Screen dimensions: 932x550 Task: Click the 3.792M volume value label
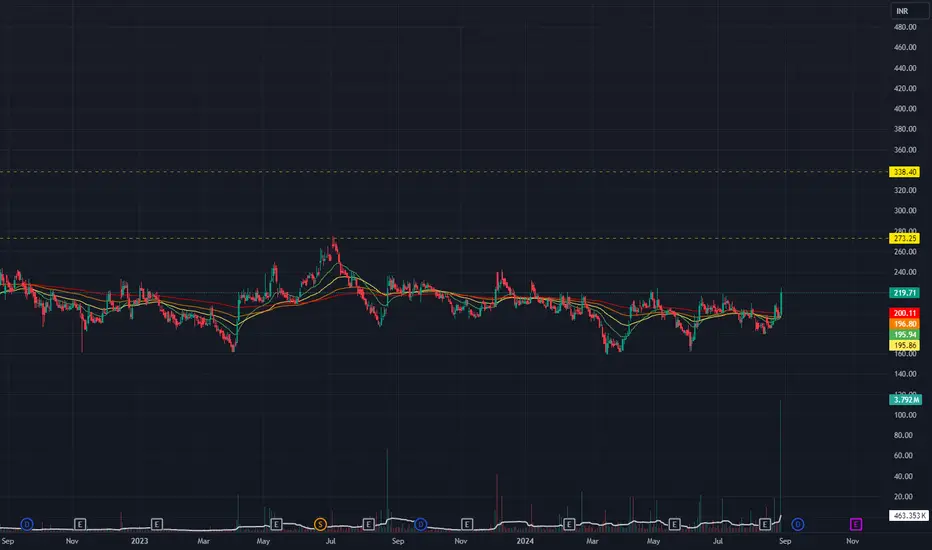[x=906, y=400]
